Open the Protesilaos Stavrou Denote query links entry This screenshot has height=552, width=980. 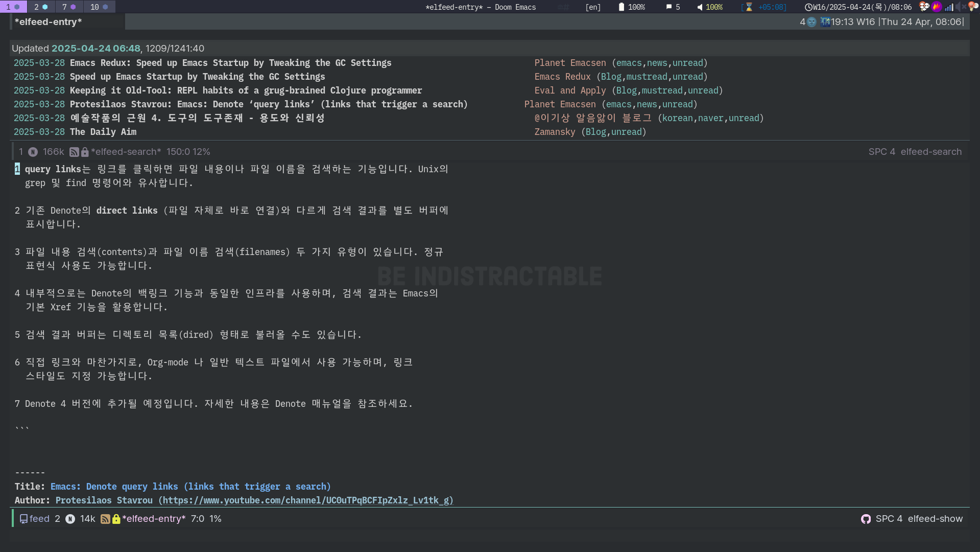pyautogui.click(x=269, y=104)
